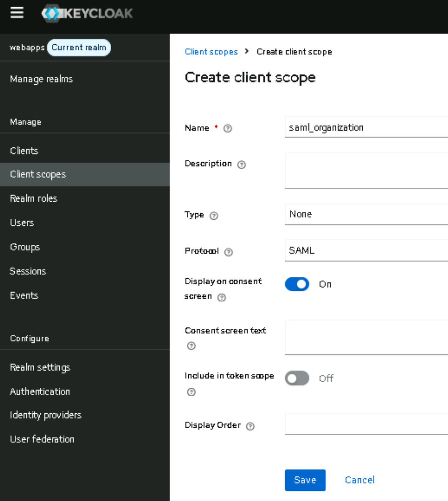The height and width of the screenshot is (501, 448).
Task: Focus the Name input field
Action: (x=366, y=128)
